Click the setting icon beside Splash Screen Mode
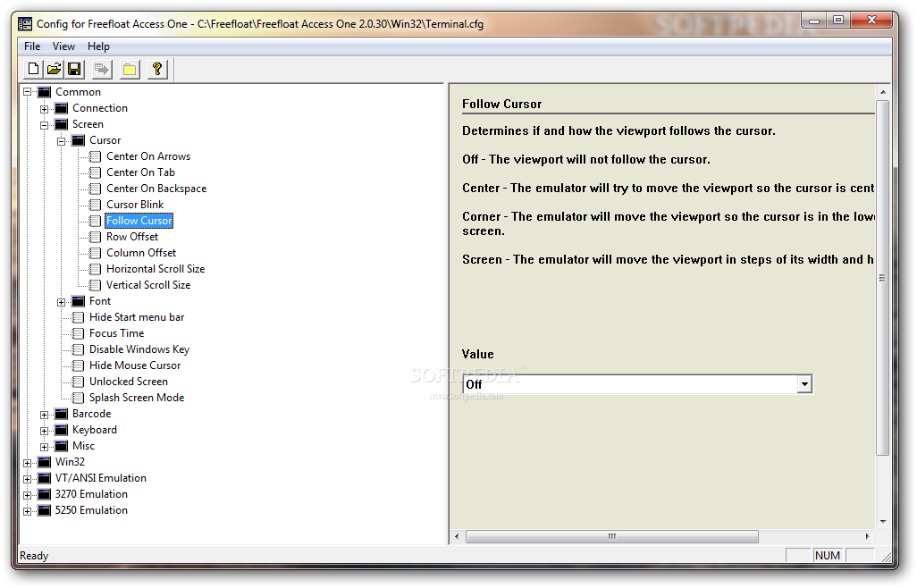Viewport: 917px width, 588px height. tap(79, 398)
